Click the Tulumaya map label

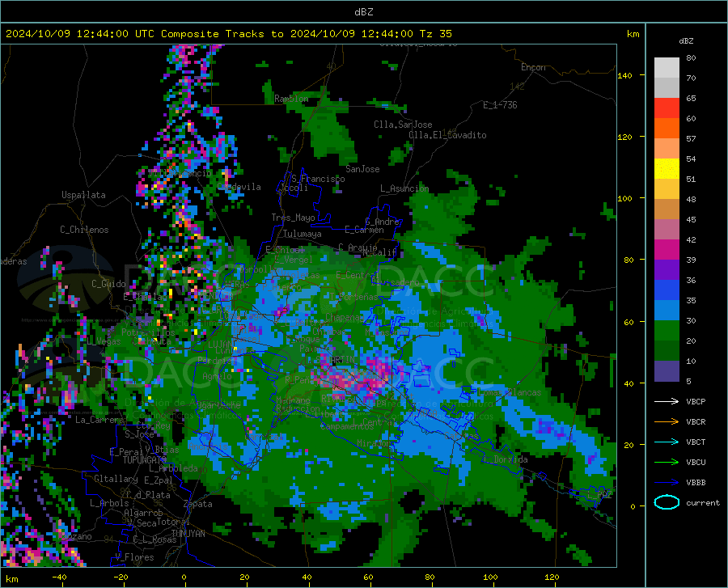[302, 234]
